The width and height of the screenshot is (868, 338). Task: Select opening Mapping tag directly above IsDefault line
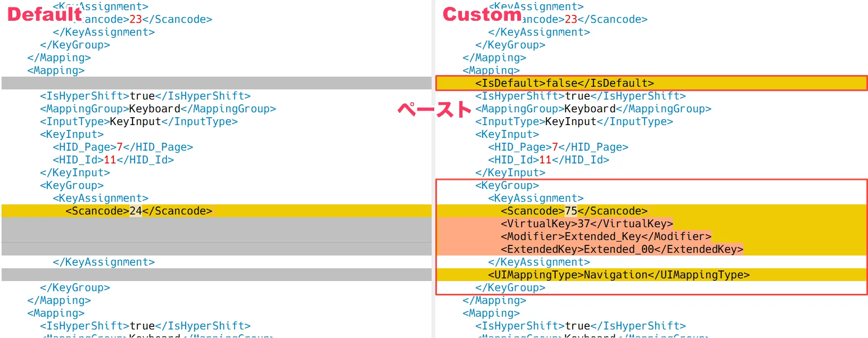491,70
